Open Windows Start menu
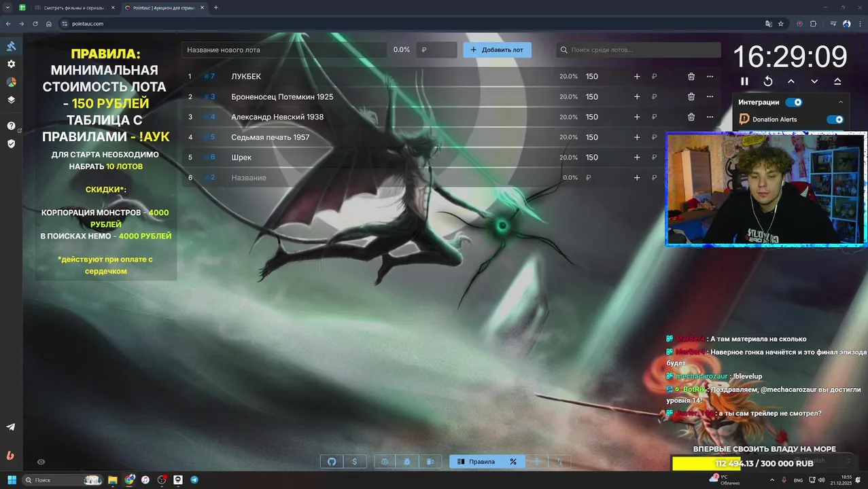868x489 pixels. click(x=12, y=480)
